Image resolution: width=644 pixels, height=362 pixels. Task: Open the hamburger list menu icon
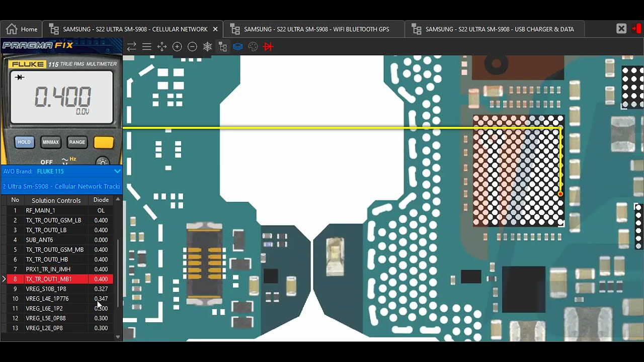147,47
